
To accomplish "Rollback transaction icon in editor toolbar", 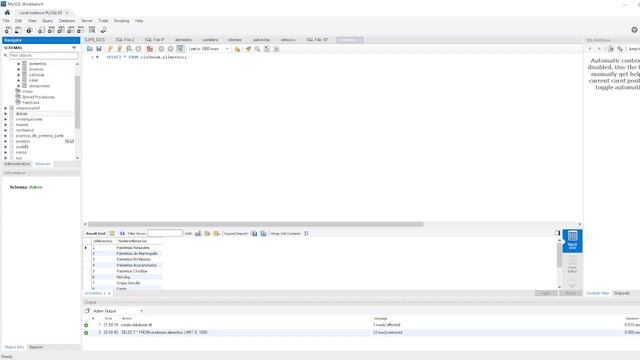I will 171,49.
